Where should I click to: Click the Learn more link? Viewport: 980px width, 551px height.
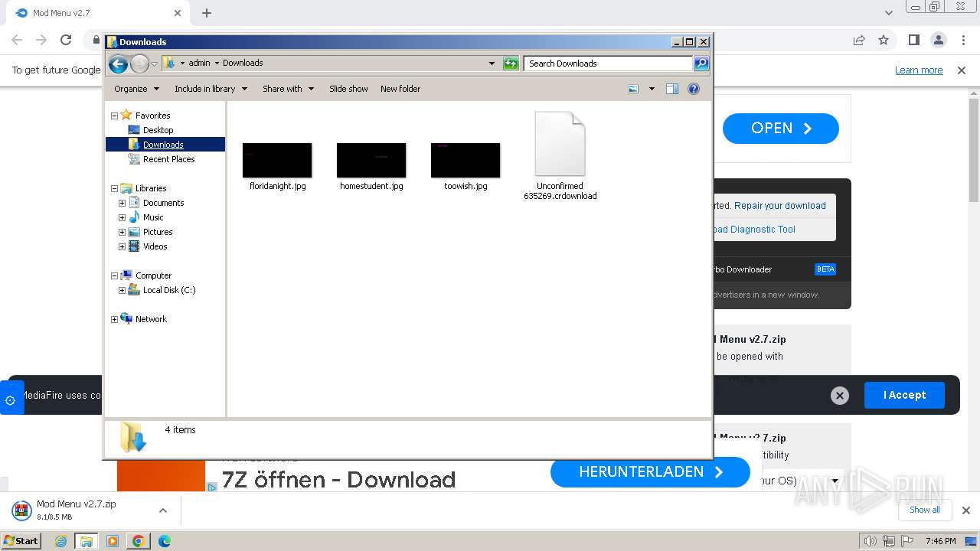click(x=919, y=70)
